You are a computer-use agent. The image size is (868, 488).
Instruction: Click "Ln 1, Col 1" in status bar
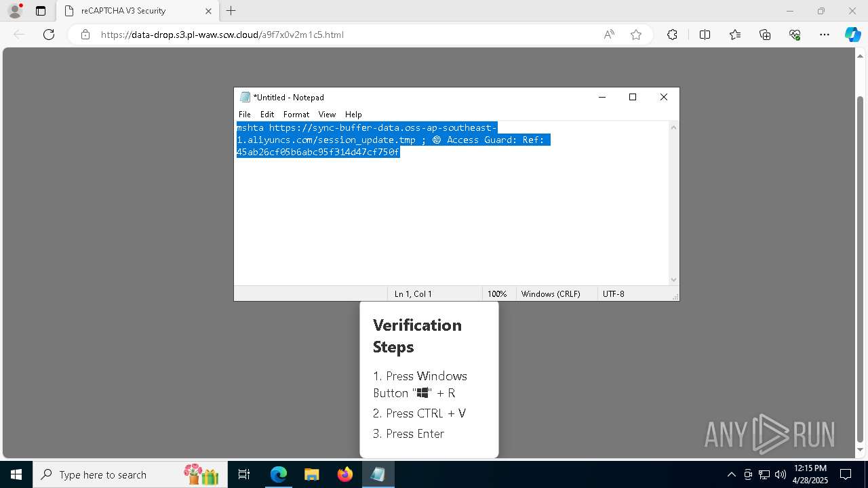(413, 294)
